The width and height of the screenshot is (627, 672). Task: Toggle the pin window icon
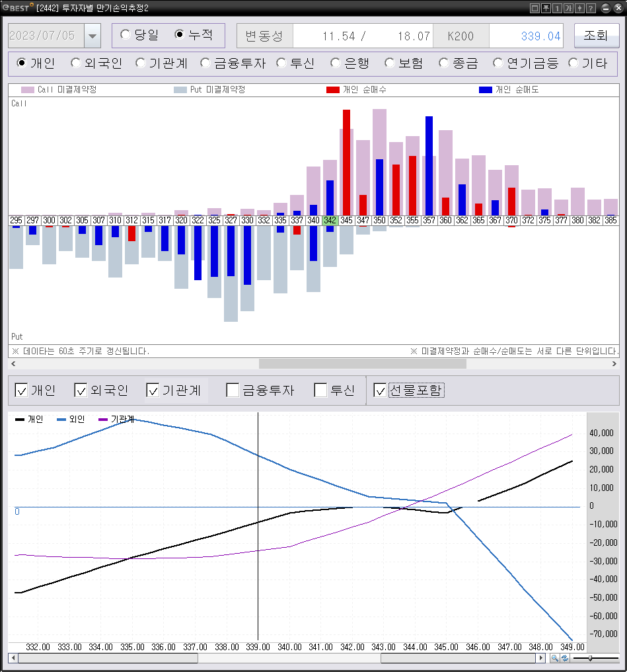point(546,8)
